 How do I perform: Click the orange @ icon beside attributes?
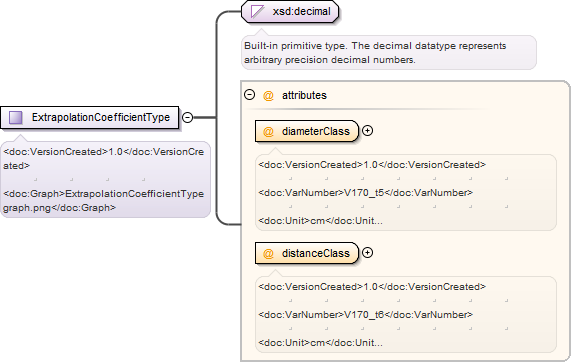[x=268, y=96]
